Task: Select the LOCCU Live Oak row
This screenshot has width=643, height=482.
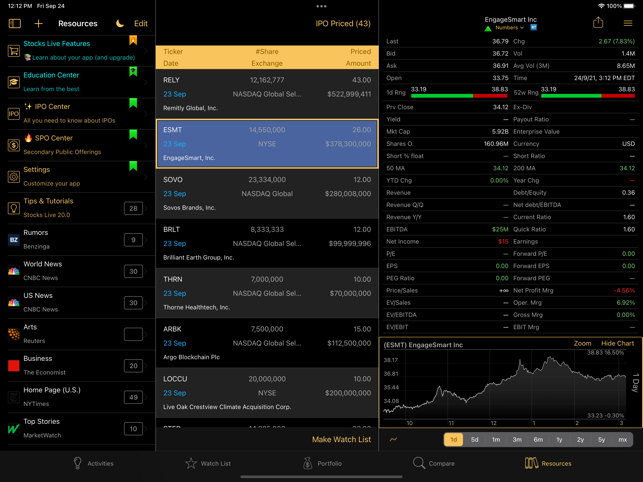Action: [x=267, y=393]
